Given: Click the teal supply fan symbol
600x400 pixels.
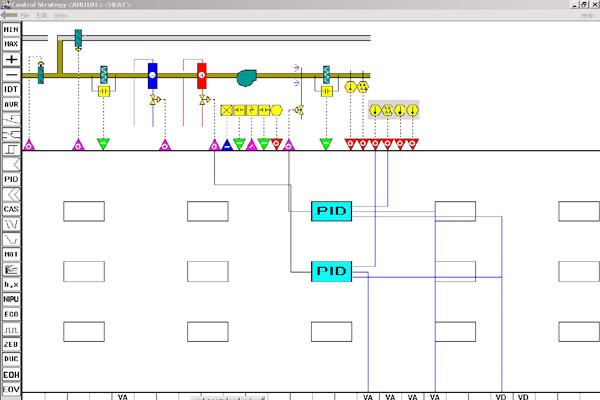Looking at the screenshot, I should click(x=247, y=77).
